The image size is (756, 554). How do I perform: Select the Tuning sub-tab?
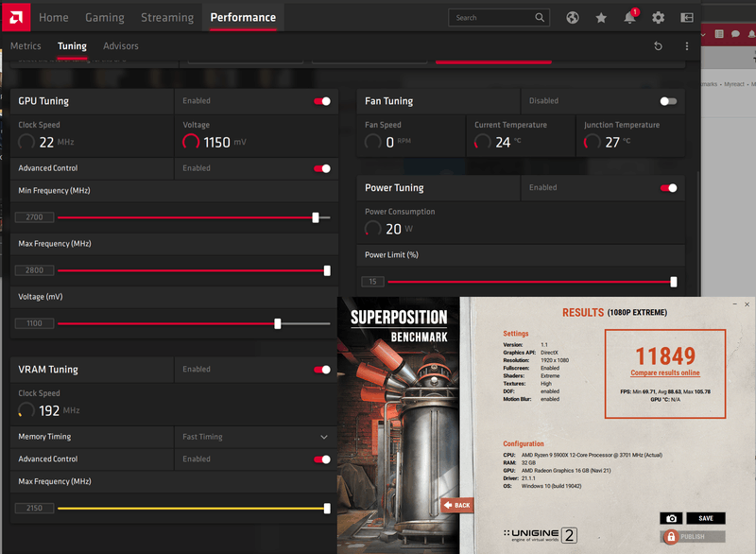tap(73, 46)
